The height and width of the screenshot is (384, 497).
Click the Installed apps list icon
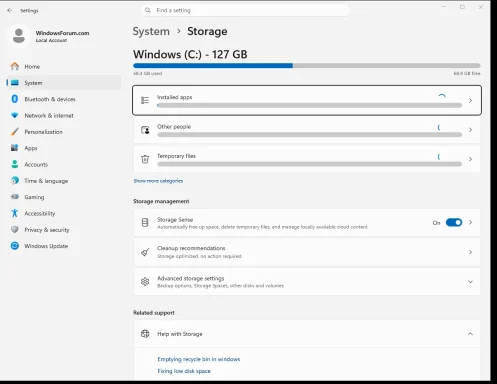(145, 100)
